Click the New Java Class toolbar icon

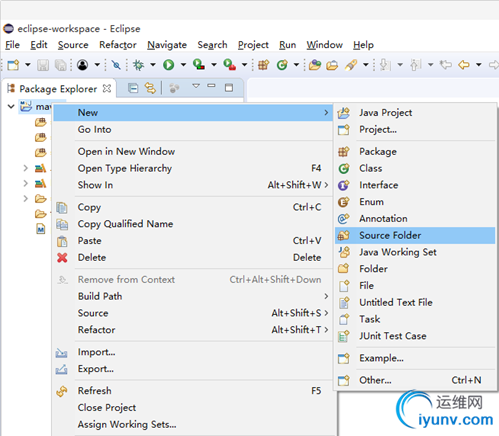282,65
